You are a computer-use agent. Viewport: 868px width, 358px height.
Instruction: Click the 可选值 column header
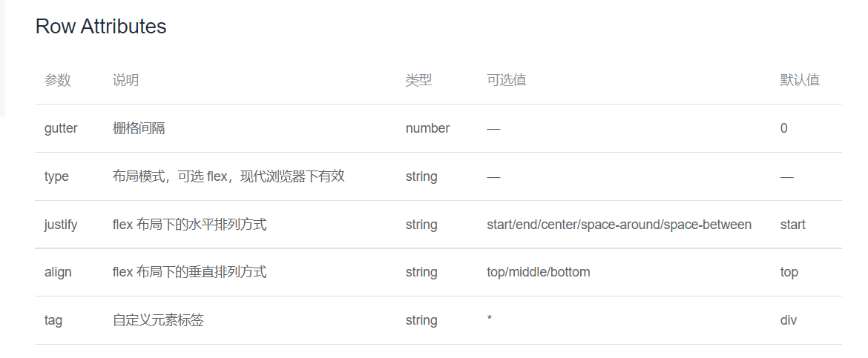506,80
